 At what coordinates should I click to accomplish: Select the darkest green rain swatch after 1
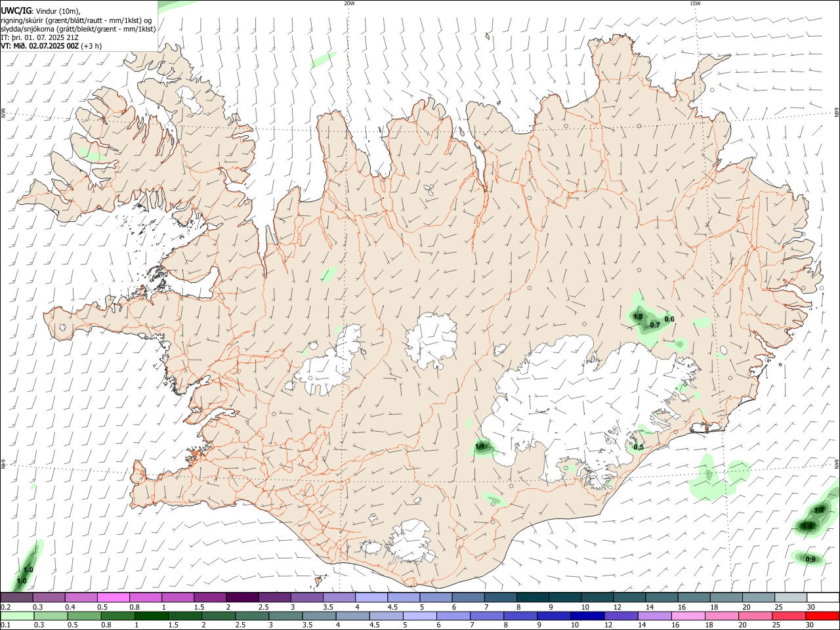[152, 616]
